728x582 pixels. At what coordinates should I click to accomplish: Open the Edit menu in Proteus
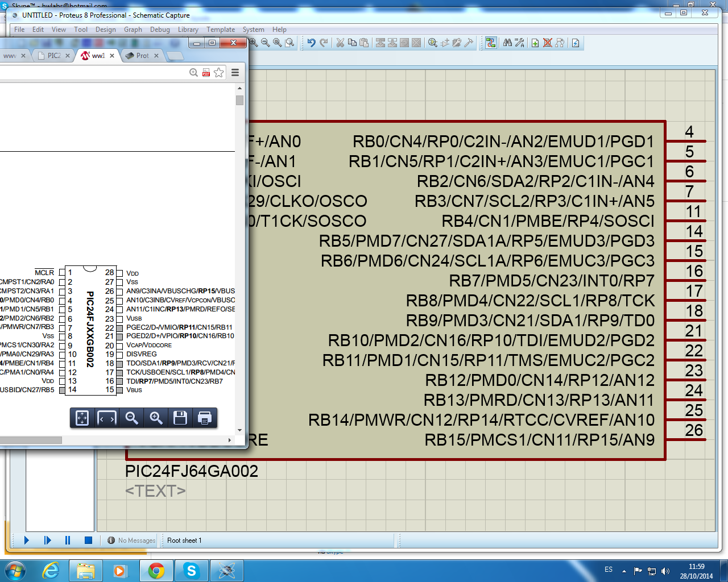(x=38, y=30)
